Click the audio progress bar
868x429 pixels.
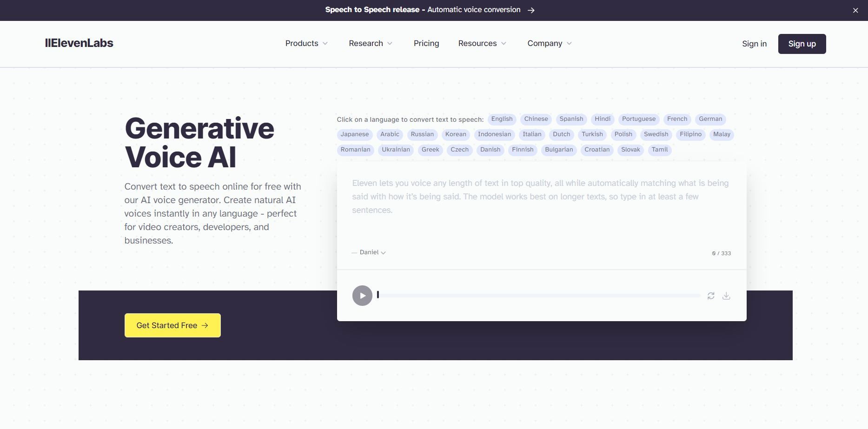[x=539, y=296]
